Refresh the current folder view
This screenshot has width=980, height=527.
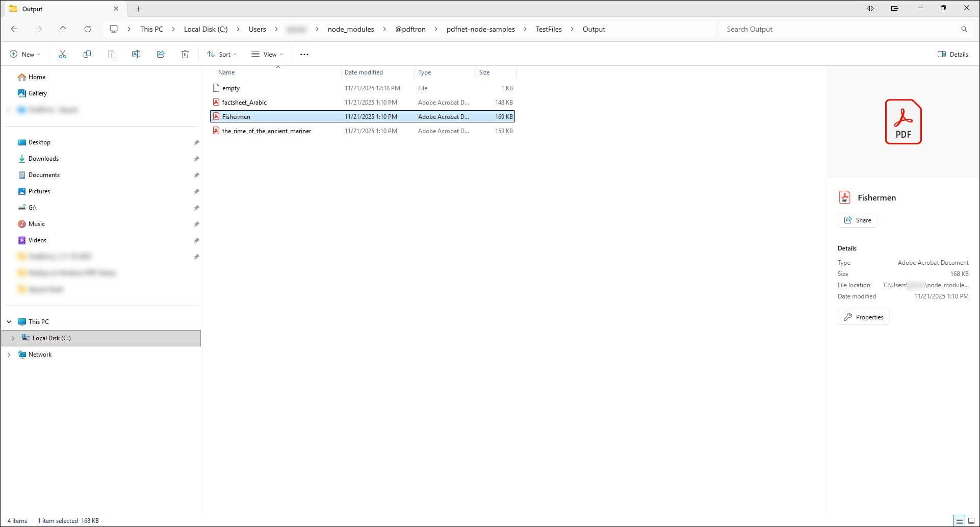point(88,29)
